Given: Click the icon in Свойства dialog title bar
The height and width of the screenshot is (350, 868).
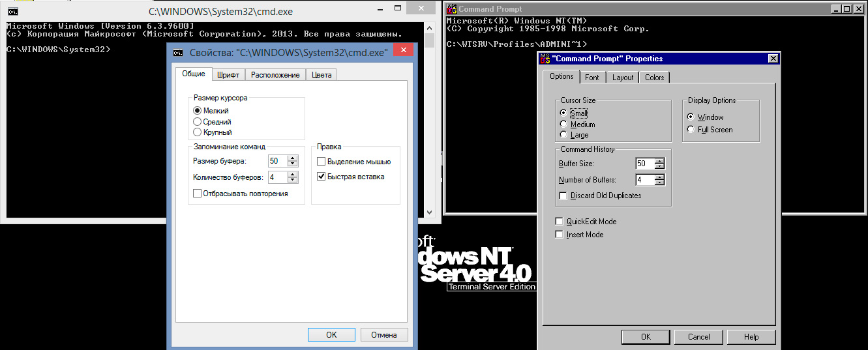Looking at the screenshot, I should [179, 51].
